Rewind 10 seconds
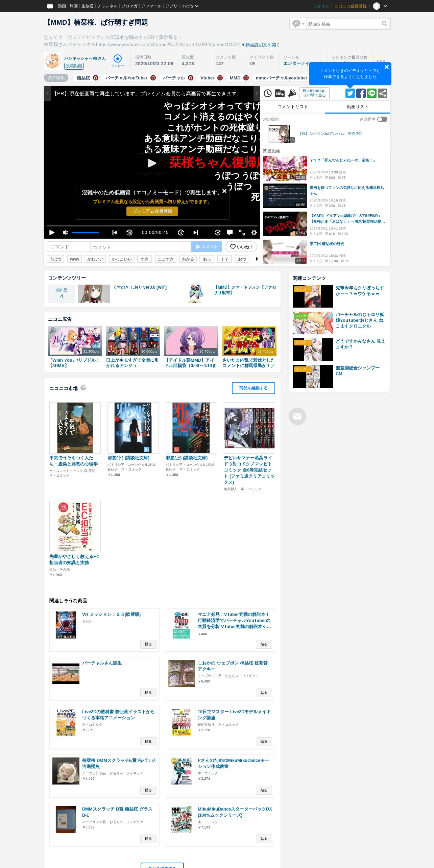The image size is (434, 868). (x=129, y=233)
